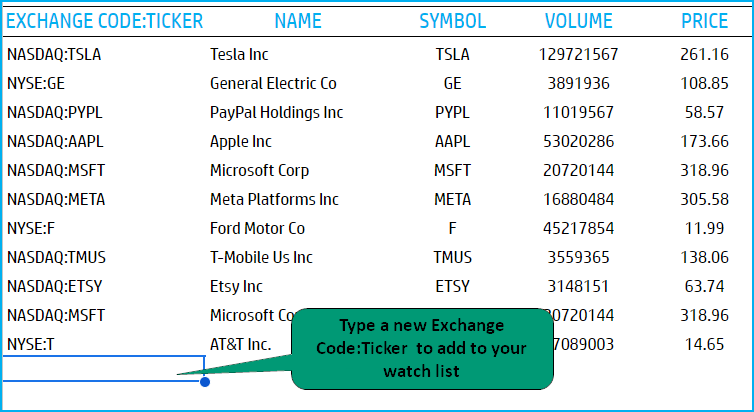754x412 pixels.
Task: Select Tesla volume cell 129721567
Action: pos(578,55)
